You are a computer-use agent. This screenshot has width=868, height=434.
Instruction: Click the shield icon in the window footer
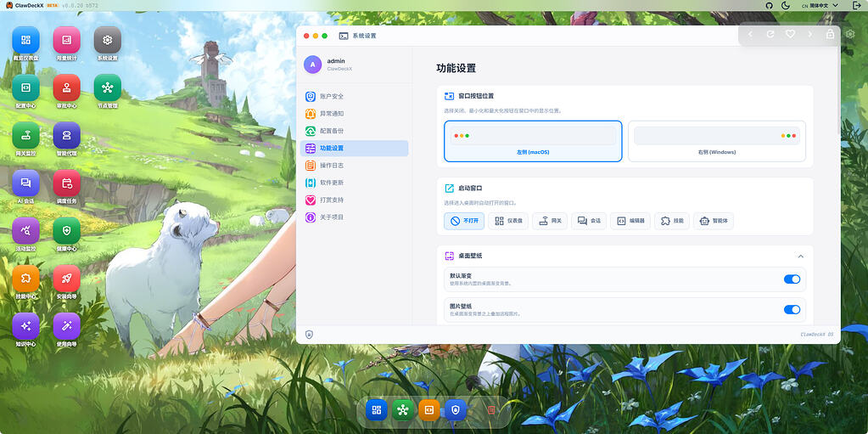click(x=310, y=335)
